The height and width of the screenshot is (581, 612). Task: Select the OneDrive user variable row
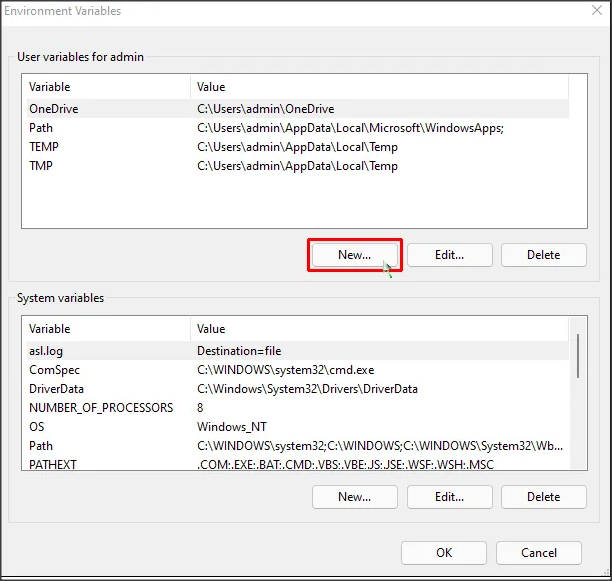coord(54,109)
